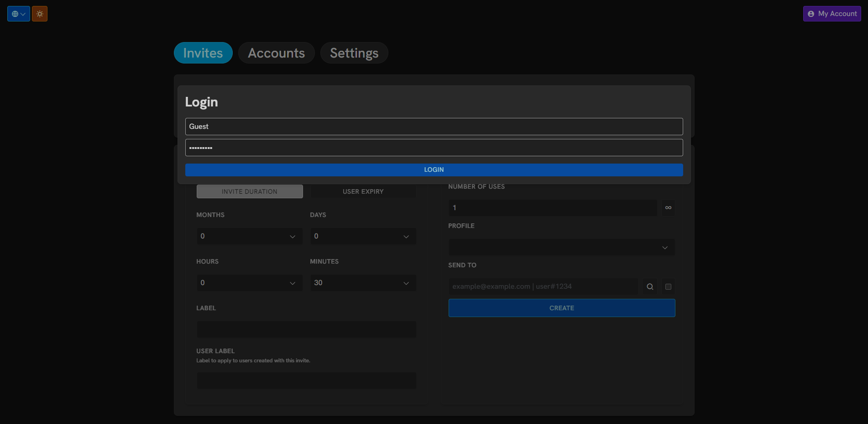Switch to the USER EXPIRY toggle
This screenshot has height=424, width=868.
pyautogui.click(x=363, y=191)
